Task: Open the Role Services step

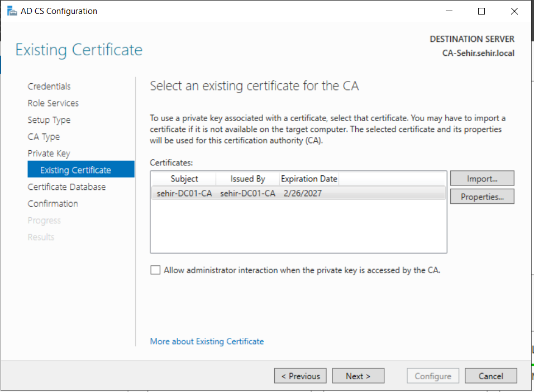Action: (x=53, y=103)
